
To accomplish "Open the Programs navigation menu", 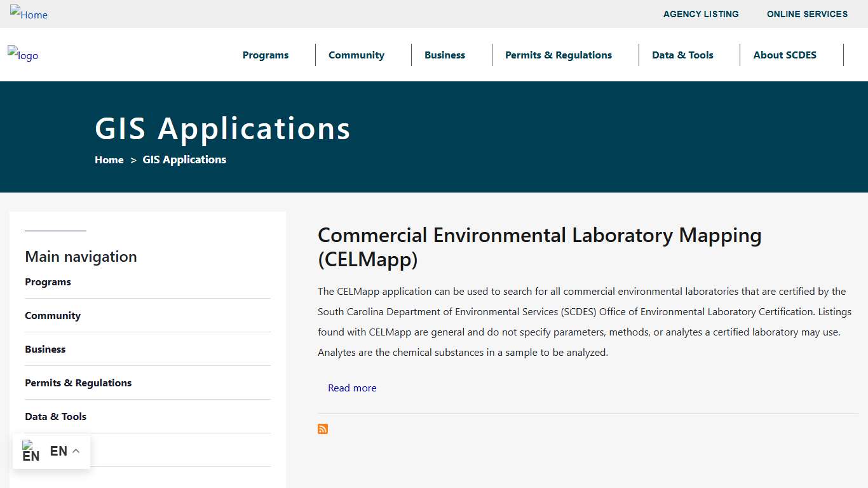I will [x=265, y=55].
